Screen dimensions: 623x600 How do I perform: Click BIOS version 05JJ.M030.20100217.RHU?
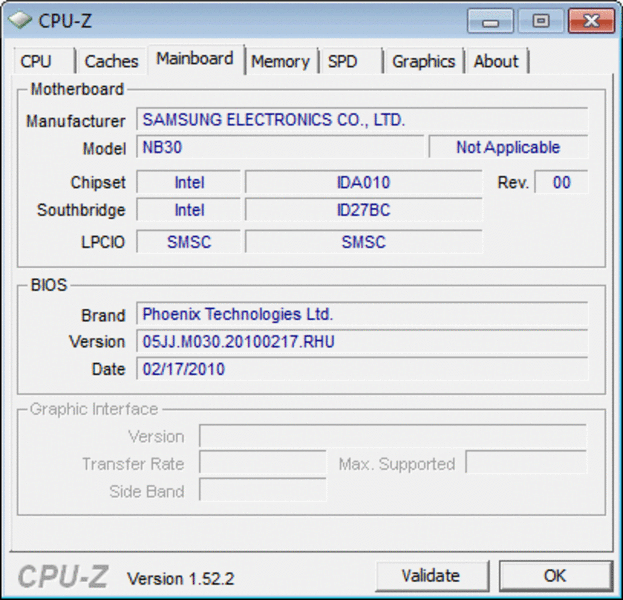tap(362, 341)
